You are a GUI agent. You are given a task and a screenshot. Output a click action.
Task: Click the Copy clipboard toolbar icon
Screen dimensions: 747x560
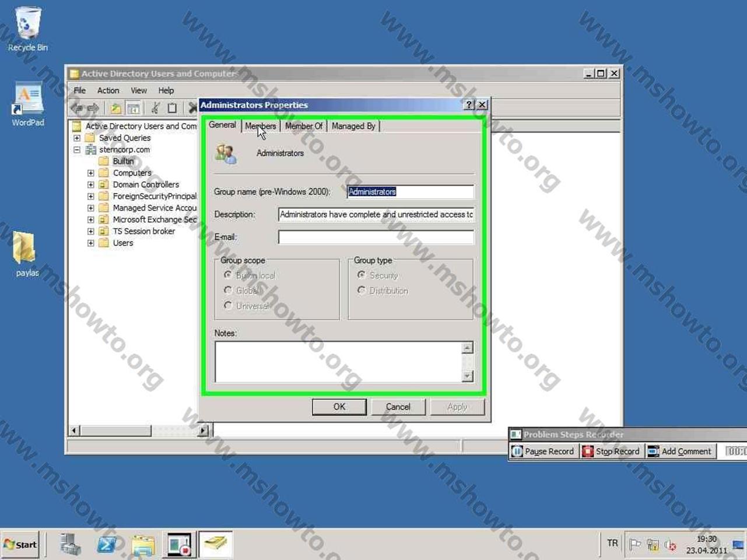coord(172,108)
